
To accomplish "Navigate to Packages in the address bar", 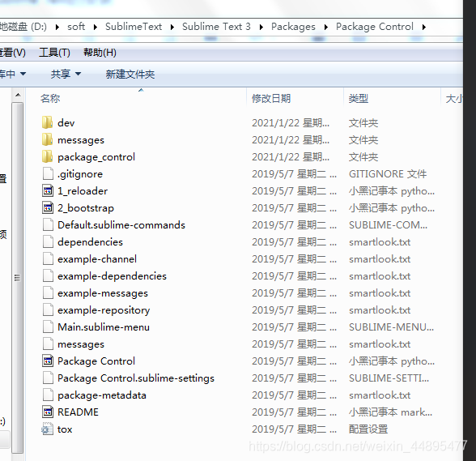I will [293, 27].
